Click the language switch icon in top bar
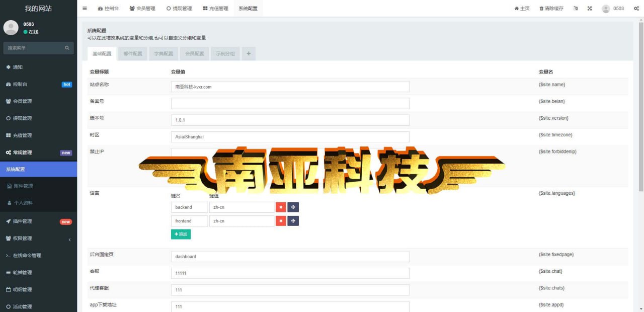This screenshot has width=644, height=312. 576,9
